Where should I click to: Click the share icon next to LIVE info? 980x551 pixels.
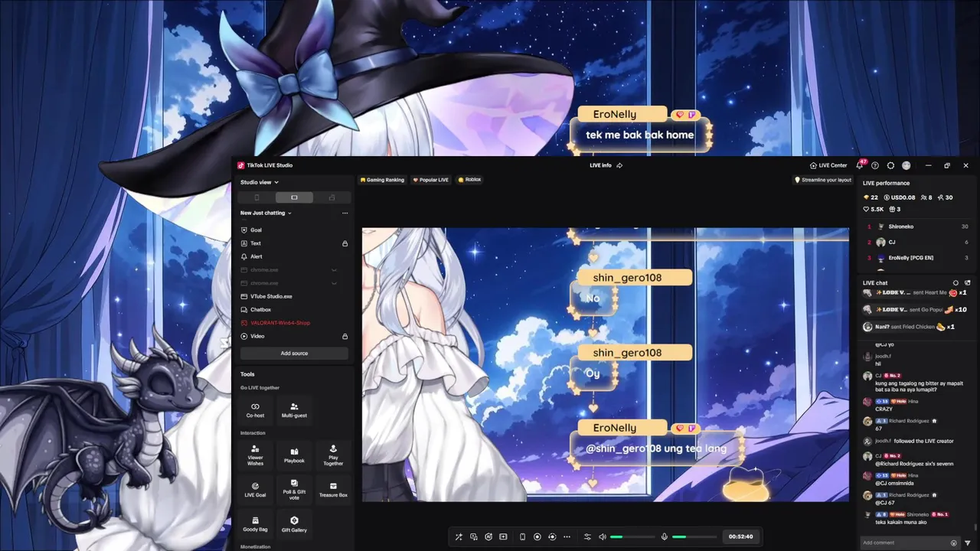click(619, 165)
